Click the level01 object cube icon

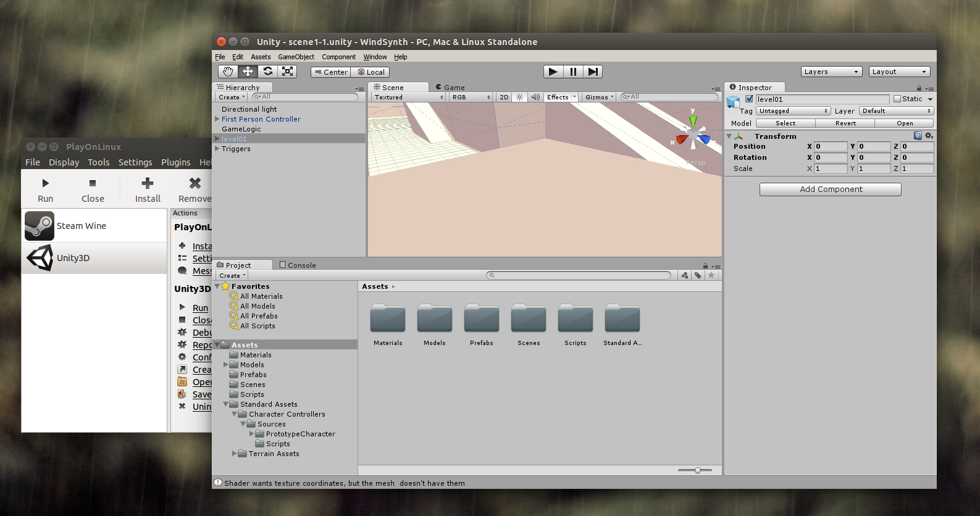pyautogui.click(x=733, y=101)
